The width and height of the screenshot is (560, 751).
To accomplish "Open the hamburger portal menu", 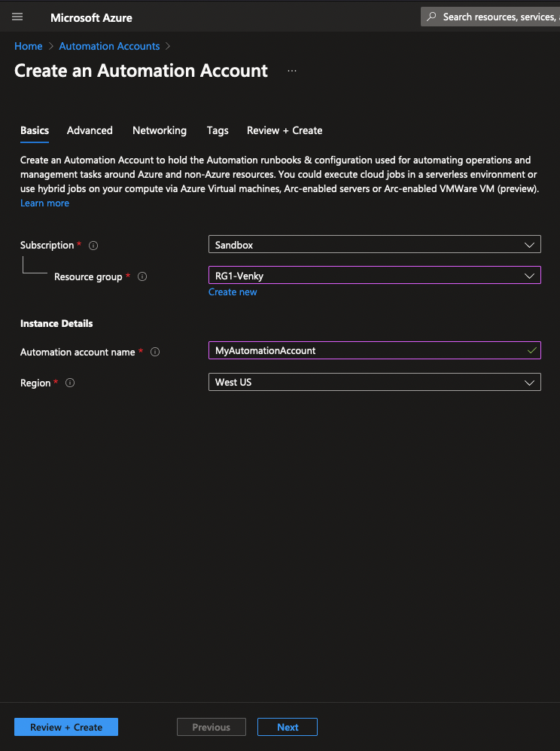I will [x=17, y=17].
